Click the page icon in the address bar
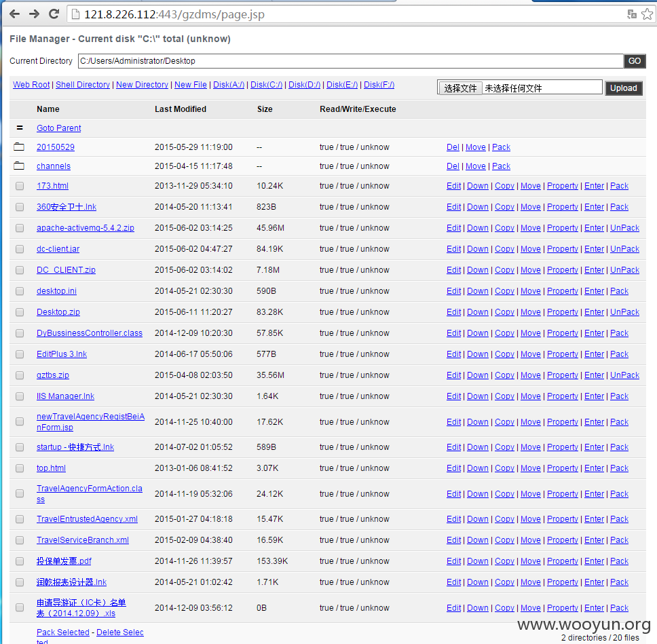This screenshot has width=657, height=644. [76, 15]
